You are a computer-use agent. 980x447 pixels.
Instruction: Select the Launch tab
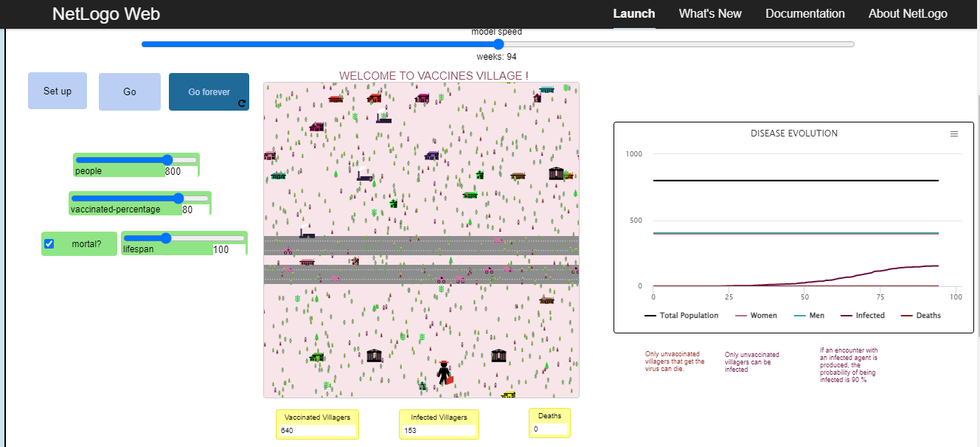pos(633,13)
